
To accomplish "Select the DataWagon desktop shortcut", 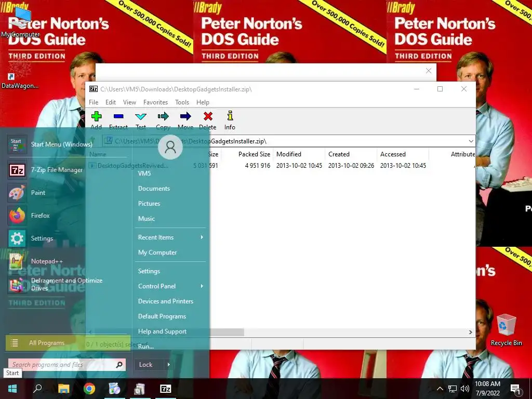I will tap(20, 74).
